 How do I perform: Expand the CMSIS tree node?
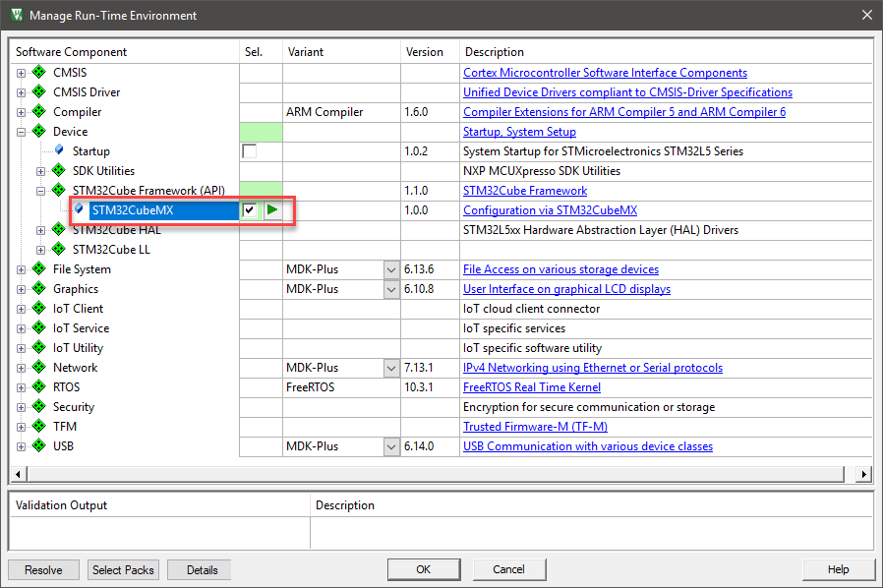point(21,73)
